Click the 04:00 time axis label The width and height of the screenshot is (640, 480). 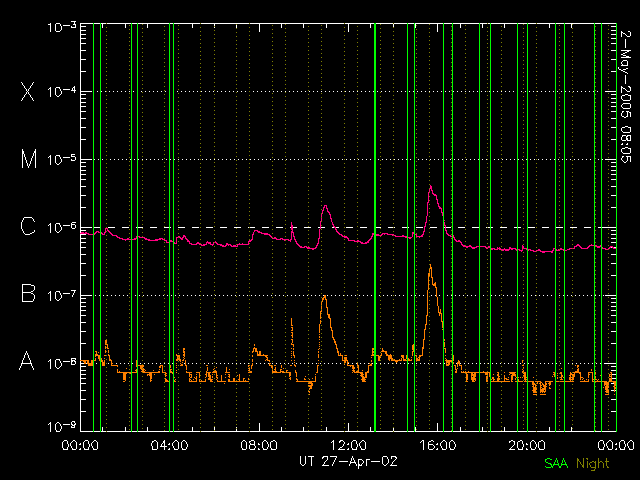pos(169,445)
